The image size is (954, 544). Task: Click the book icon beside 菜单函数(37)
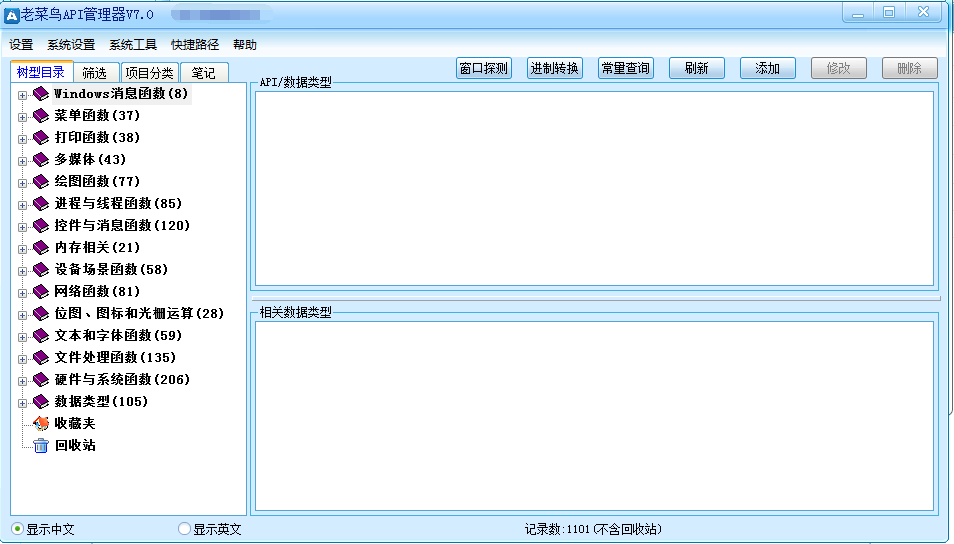tap(41, 116)
